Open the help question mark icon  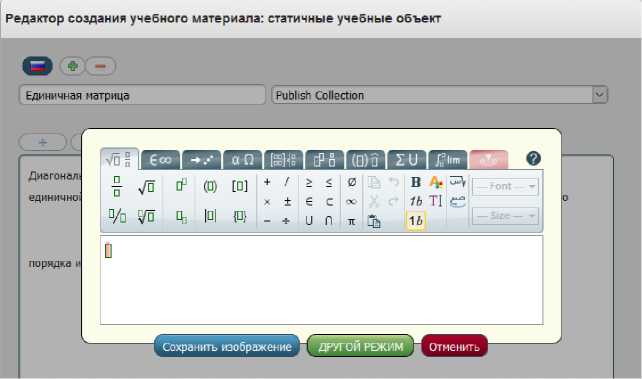[533, 158]
